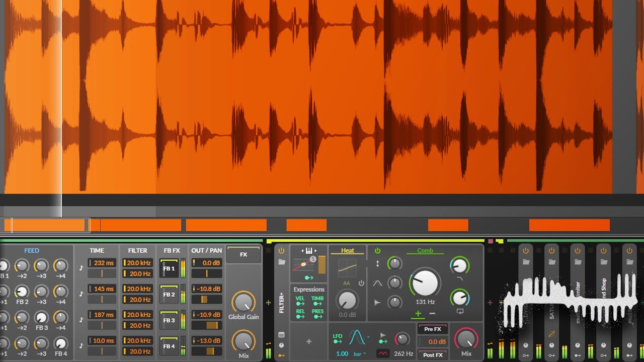Toggle the AA anti-aliasing option
This screenshot has width=644, height=362.
(x=347, y=284)
